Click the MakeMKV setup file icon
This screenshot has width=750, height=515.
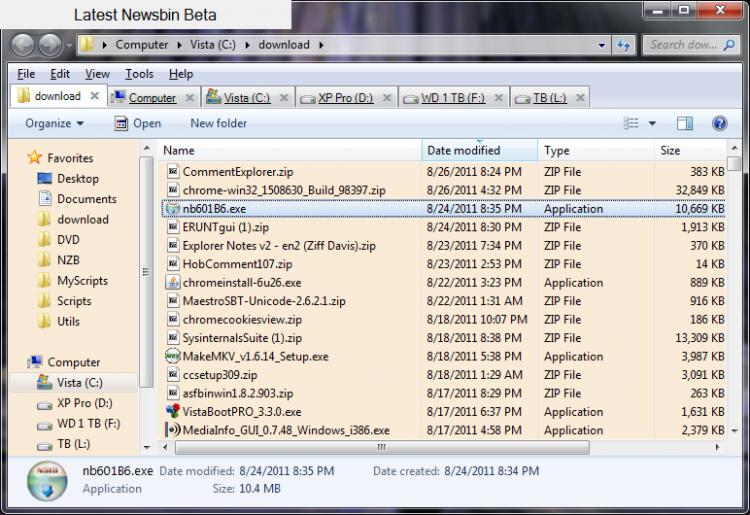coord(172,356)
